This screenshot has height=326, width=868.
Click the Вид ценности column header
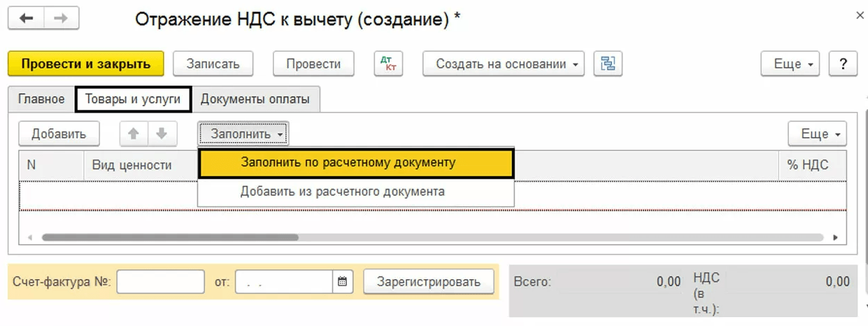(x=141, y=165)
